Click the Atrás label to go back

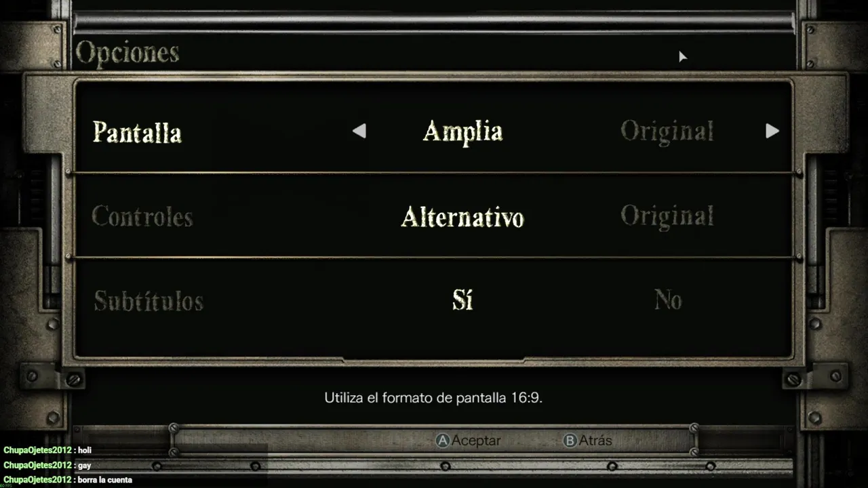pos(596,441)
